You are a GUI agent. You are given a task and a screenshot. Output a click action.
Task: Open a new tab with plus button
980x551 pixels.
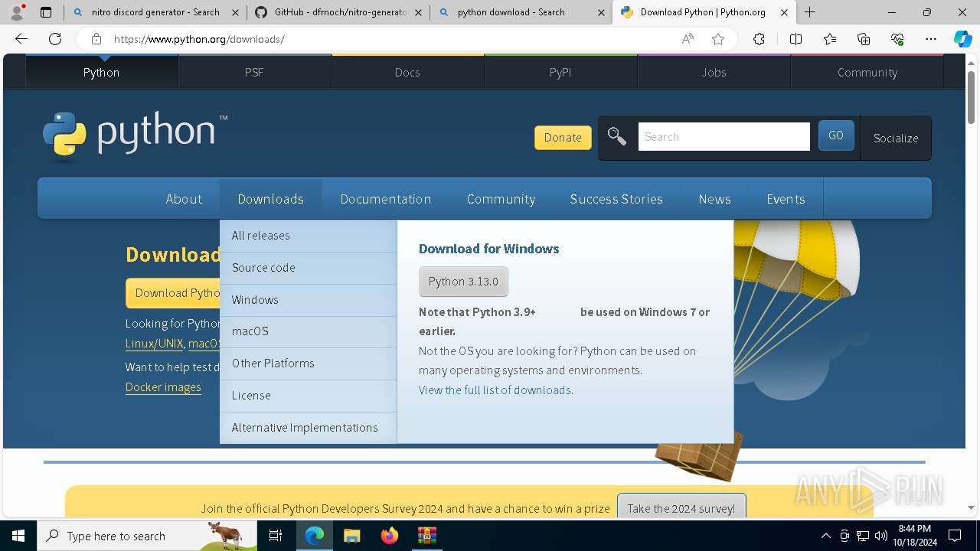[810, 12]
